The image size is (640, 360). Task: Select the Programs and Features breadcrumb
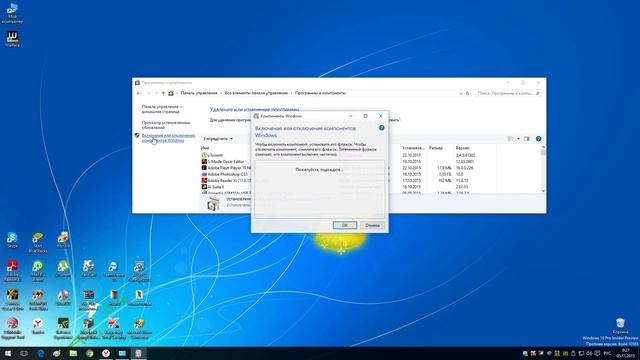coord(320,93)
